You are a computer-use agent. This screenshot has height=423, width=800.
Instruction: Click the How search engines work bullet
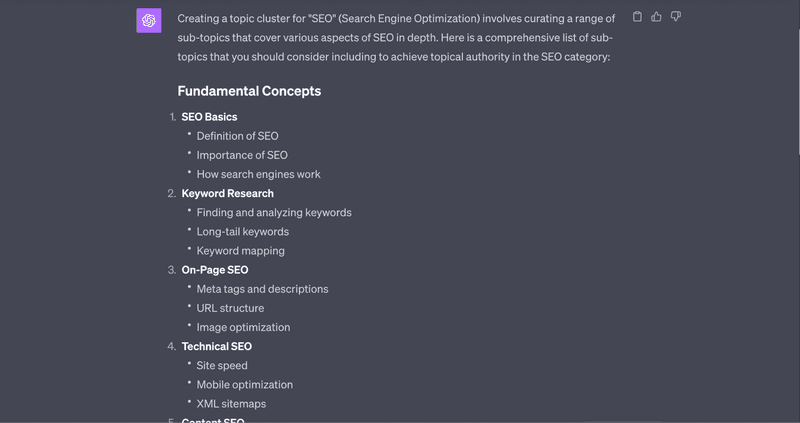coord(259,175)
